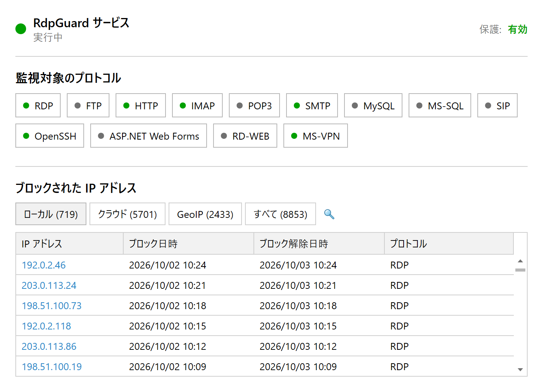Click the scrollbar up arrow
543x392 pixels.
click(520, 261)
